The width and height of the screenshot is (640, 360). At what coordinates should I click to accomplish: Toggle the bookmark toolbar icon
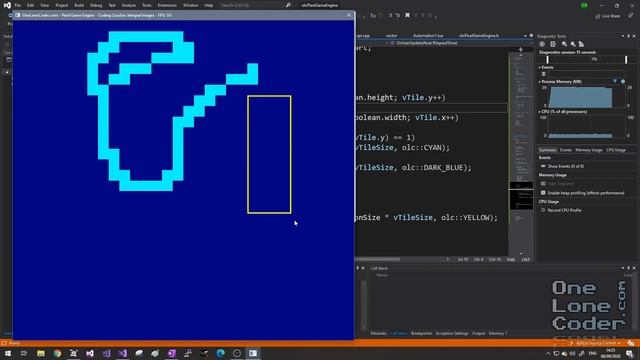click(x=407, y=16)
